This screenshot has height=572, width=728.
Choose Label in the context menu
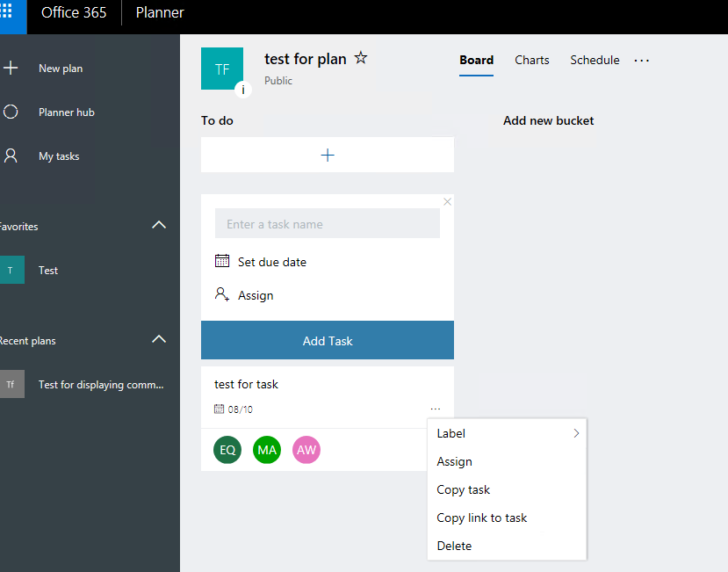(507, 433)
